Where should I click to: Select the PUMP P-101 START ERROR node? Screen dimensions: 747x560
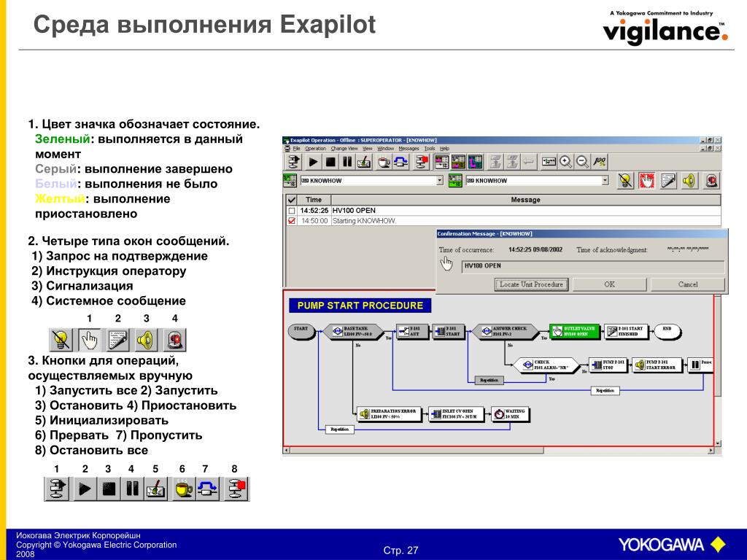point(657,365)
